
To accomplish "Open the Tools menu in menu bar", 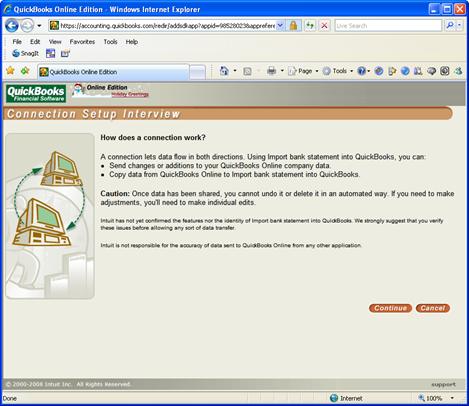I will pos(110,42).
